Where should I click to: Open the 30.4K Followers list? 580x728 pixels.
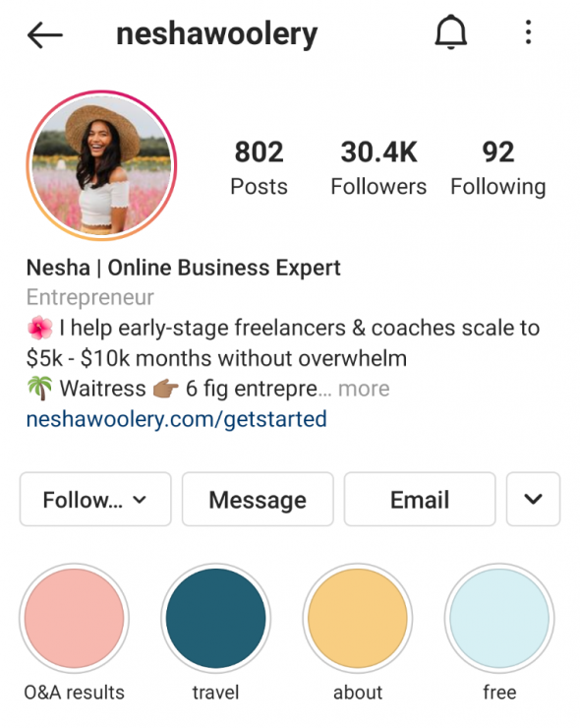tap(378, 168)
